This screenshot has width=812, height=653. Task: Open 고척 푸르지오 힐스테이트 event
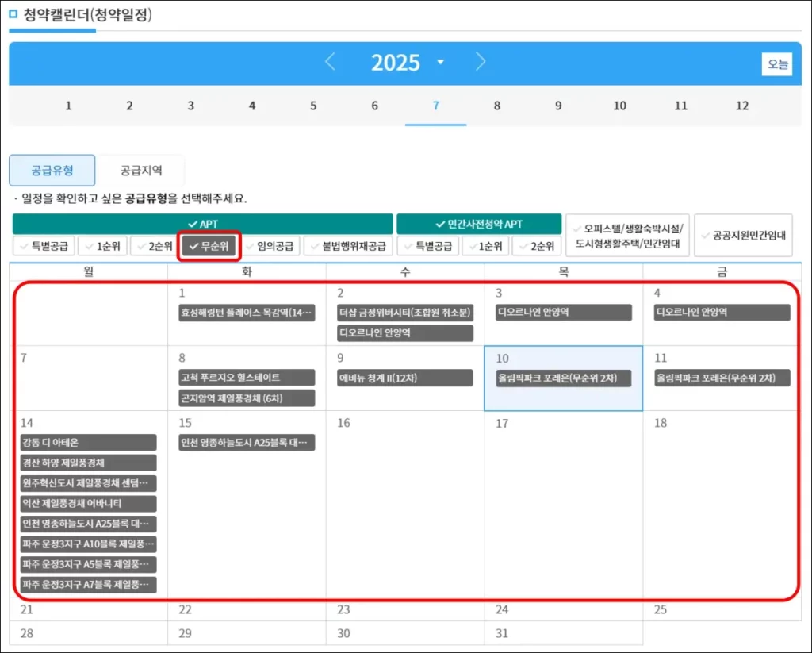coord(247,378)
